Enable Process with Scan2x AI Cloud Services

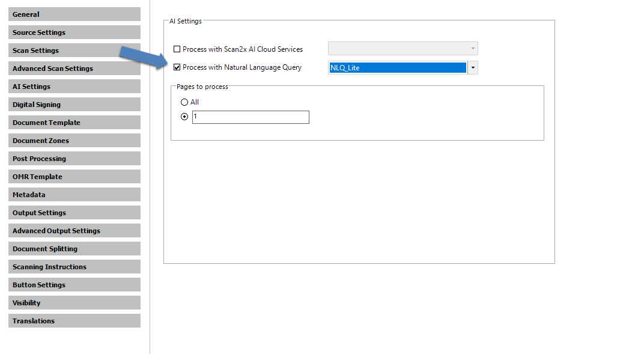coord(177,49)
